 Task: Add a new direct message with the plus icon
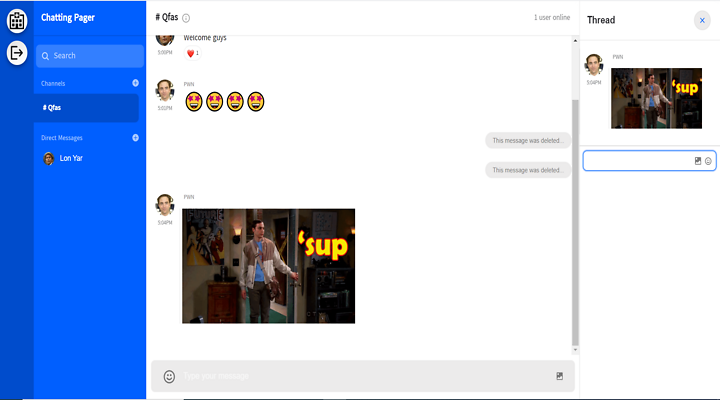(x=135, y=138)
